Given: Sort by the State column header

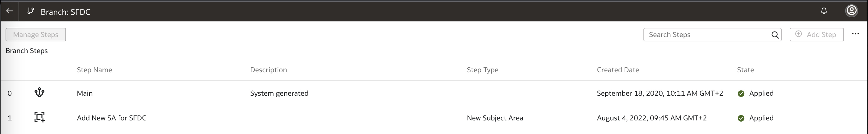Looking at the screenshot, I should click(x=745, y=70).
